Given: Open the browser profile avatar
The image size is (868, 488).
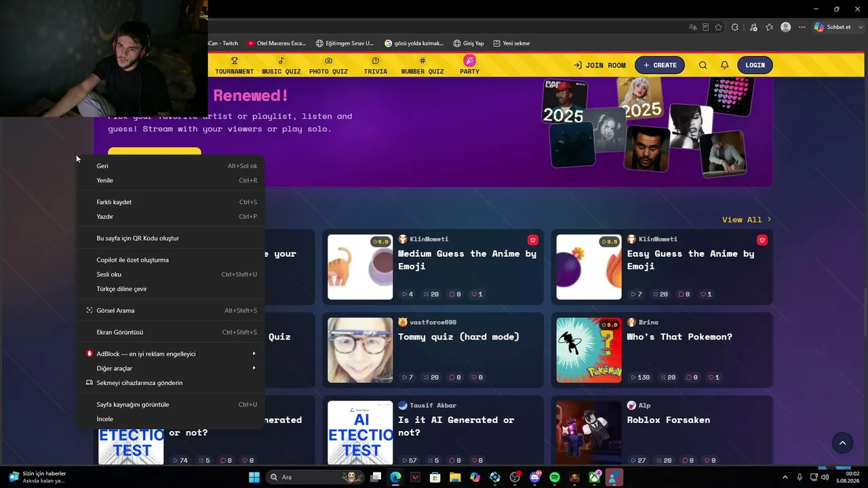Looking at the screenshot, I should pyautogui.click(x=785, y=27).
